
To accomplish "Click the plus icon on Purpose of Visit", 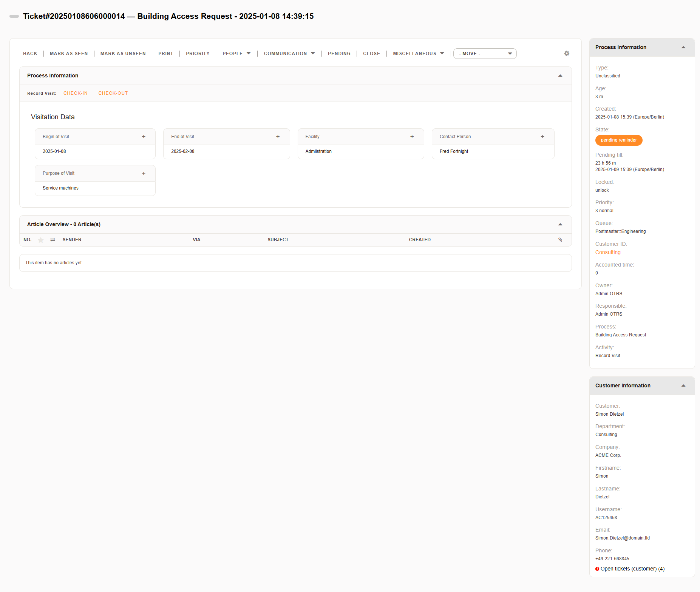I will (144, 173).
